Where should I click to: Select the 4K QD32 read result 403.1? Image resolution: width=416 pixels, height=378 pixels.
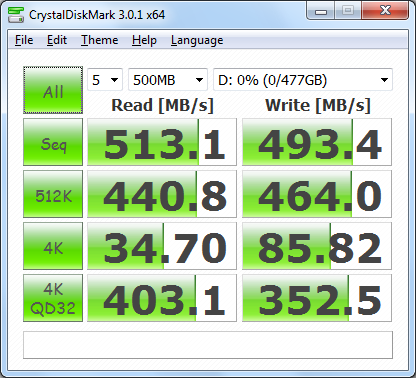[162, 298]
